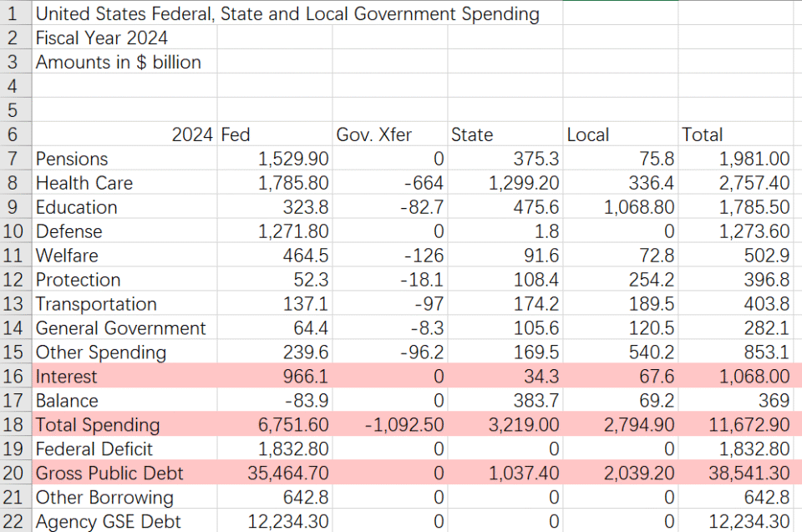
Task: Click the General Government Total 282.1
Action: coord(736,327)
